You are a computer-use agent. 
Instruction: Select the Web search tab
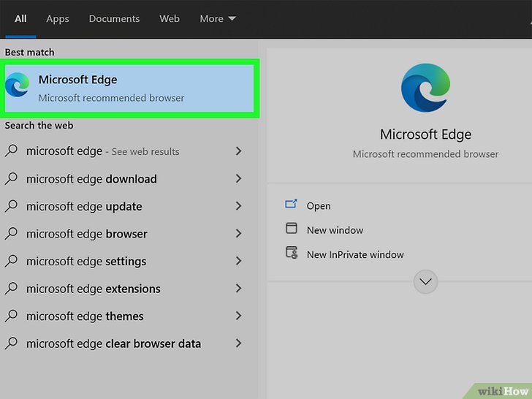(x=170, y=18)
